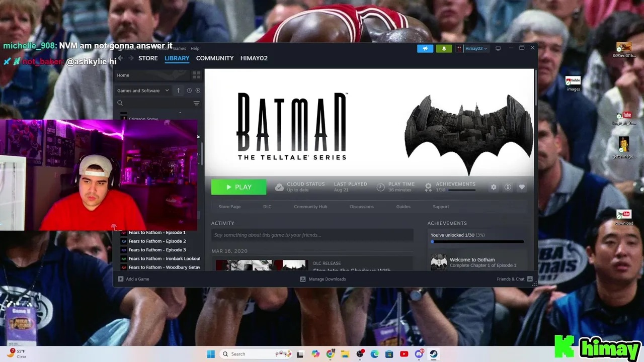Open YouTube app from taskbar
Screen dimensions: 644x362
tap(404, 354)
